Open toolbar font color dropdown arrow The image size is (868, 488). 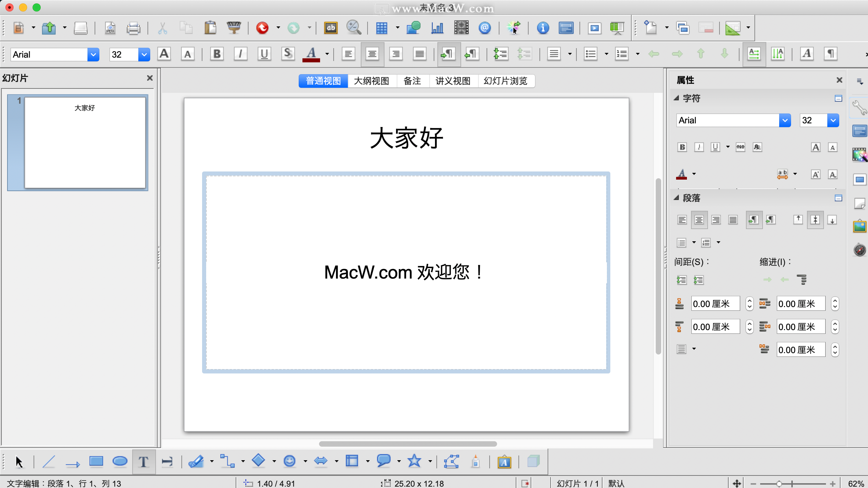pos(327,54)
